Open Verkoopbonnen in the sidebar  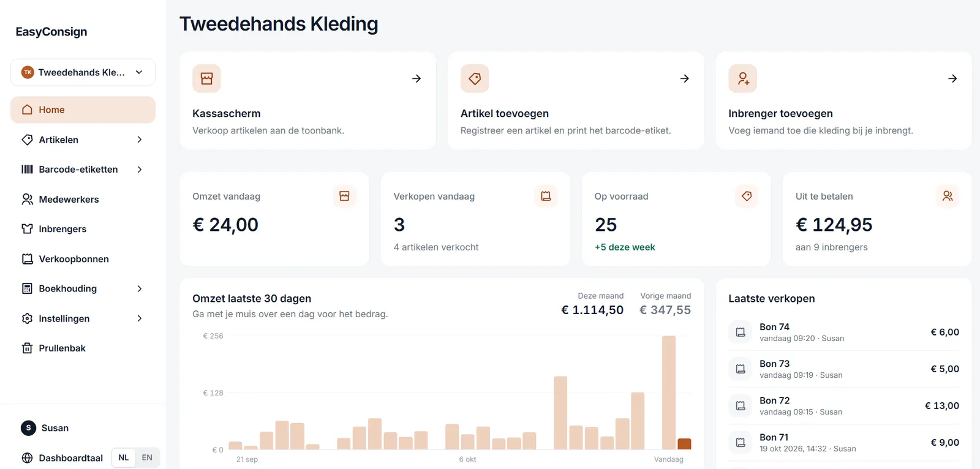pyautogui.click(x=83, y=259)
